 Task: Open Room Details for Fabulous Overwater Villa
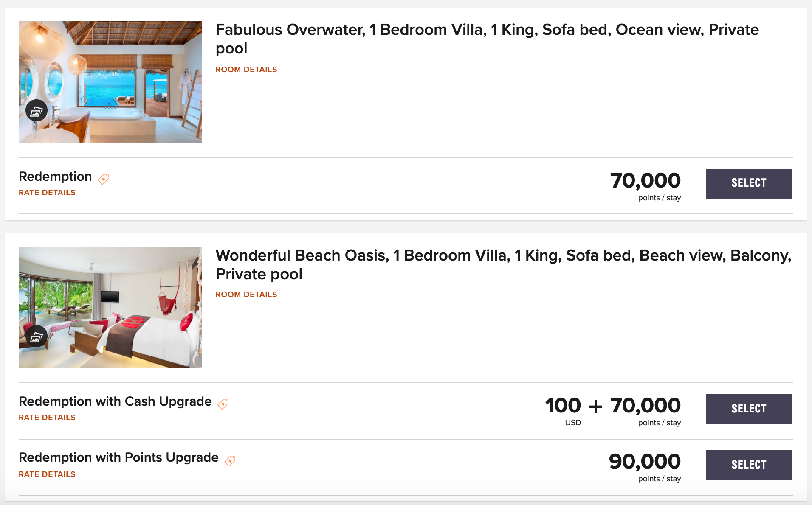pos(246,70)
